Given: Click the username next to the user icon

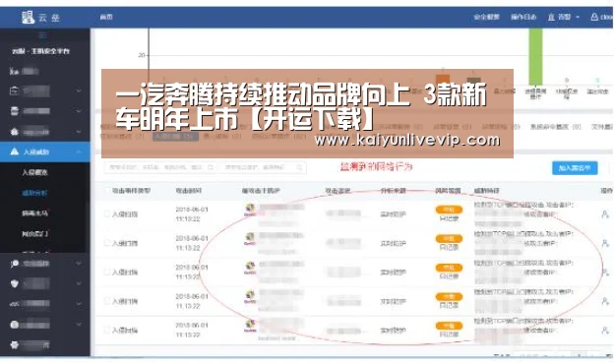Looking at the screenshot, I should [607, 17].
